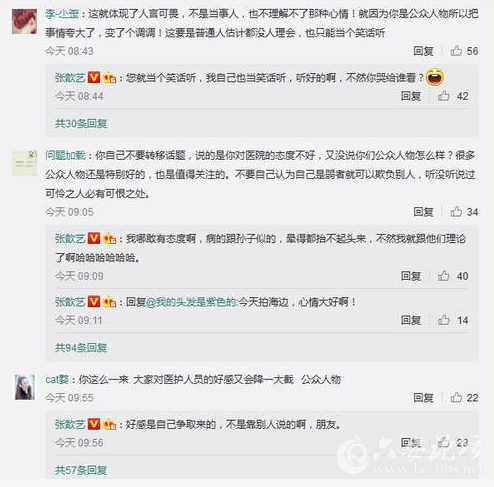Reply to the 09:05 comment
Image resolution: width=494 pixels, height=487 pixels.
click(423, 212)
